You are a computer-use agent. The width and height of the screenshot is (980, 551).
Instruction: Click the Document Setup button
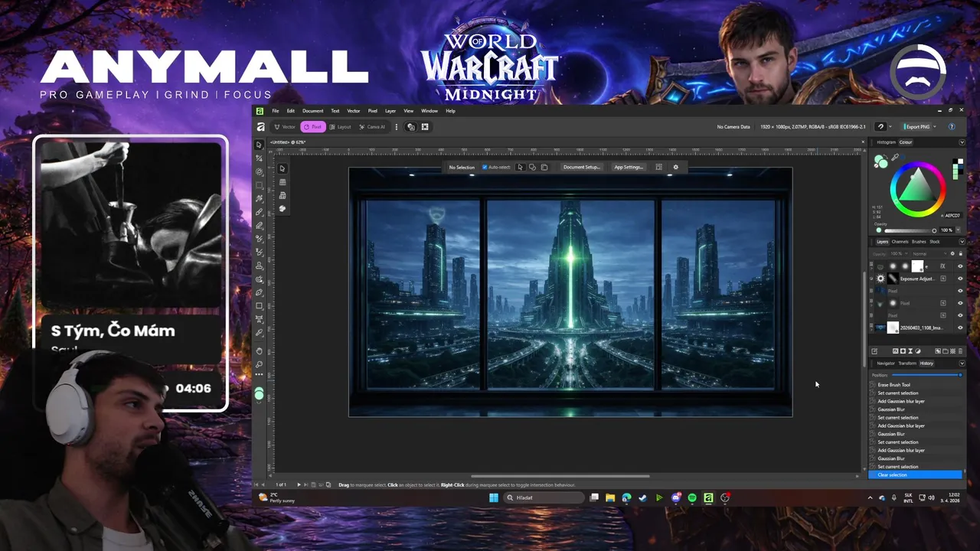click(x=582, y=167)
